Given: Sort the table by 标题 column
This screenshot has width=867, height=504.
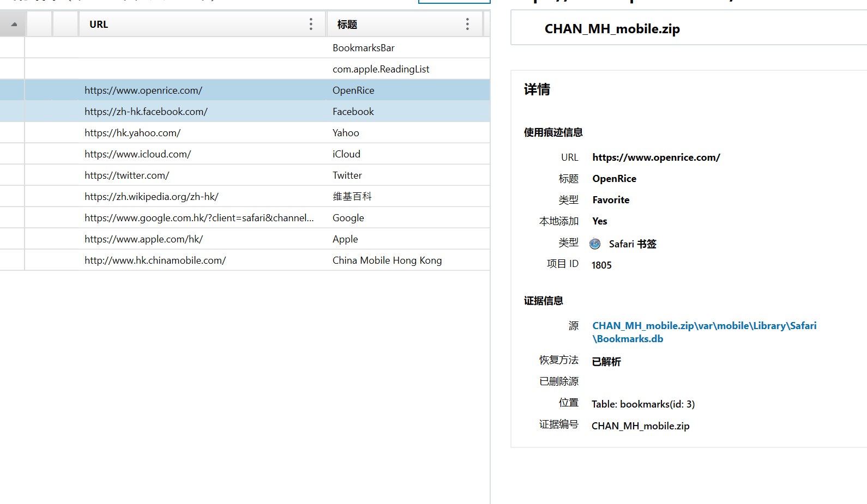Looking at the screenshot, I should [347, 25].
